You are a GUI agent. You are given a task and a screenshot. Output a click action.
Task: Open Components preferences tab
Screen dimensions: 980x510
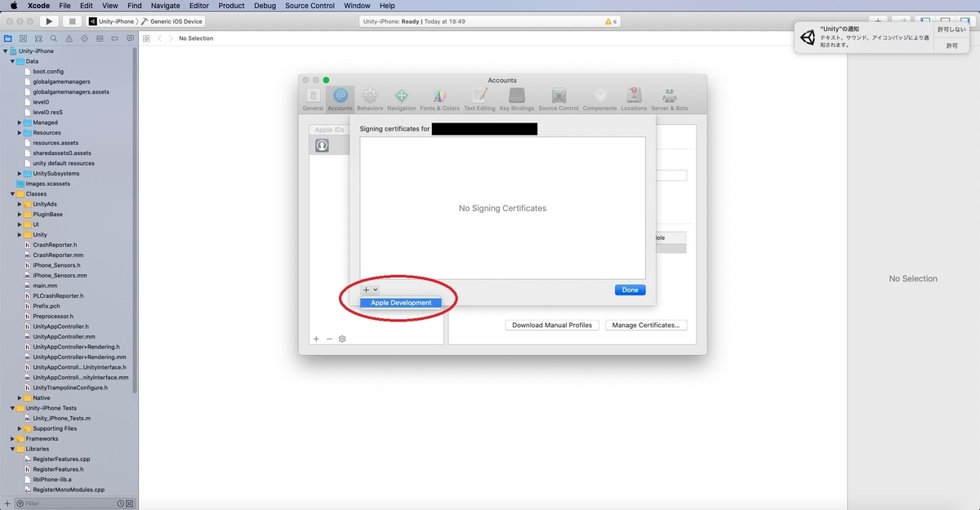599,99
